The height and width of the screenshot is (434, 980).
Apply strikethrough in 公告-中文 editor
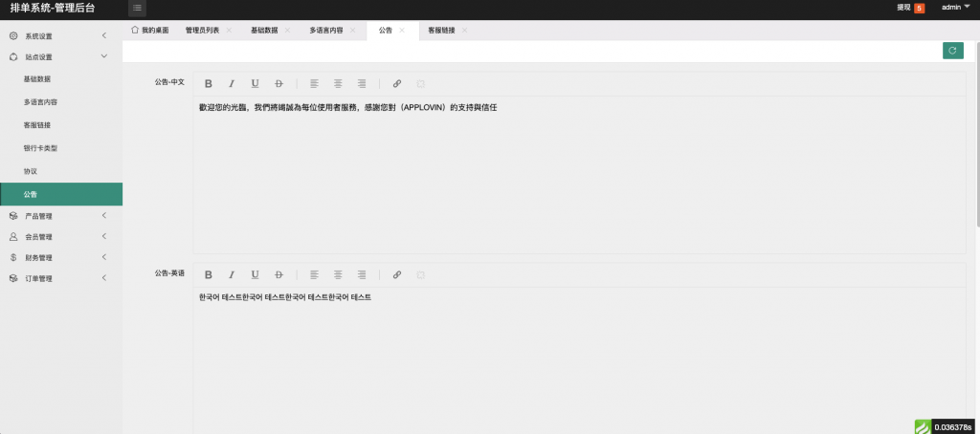[x=278, y=84]
